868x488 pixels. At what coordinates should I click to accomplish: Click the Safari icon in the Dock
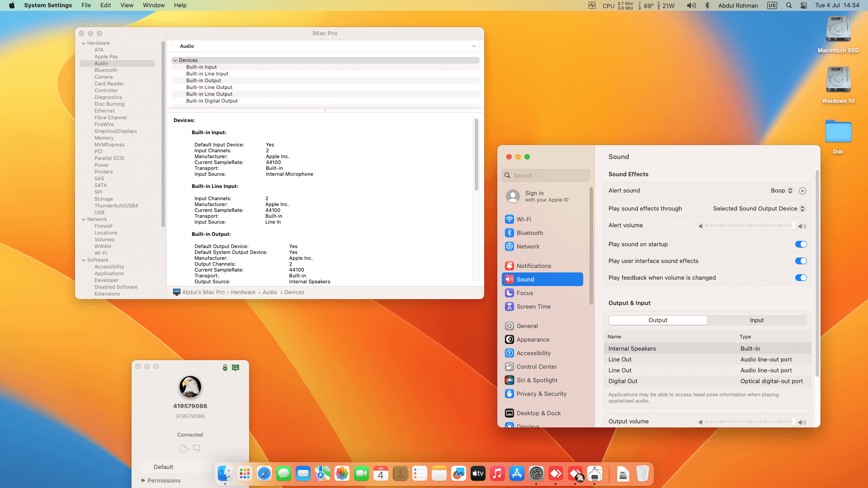point(264,474)
